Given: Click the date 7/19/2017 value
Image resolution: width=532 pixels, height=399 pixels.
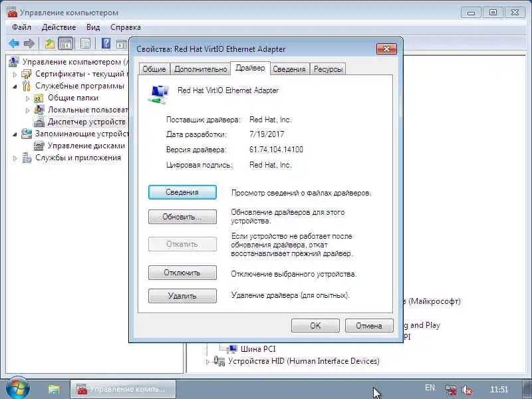Looking at the screenshot, I should click(267, 134).
